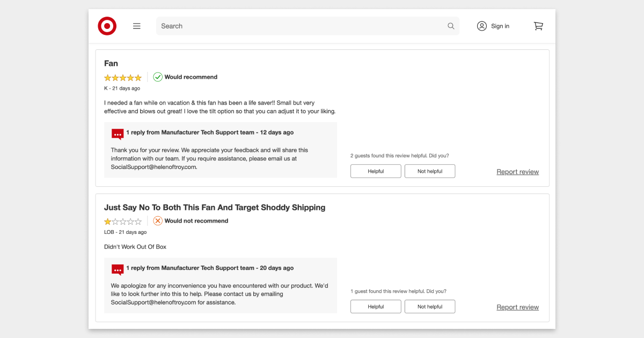Click orange Would not recommend X icon
Screen dimensions: 644x338
coord(158,221)
